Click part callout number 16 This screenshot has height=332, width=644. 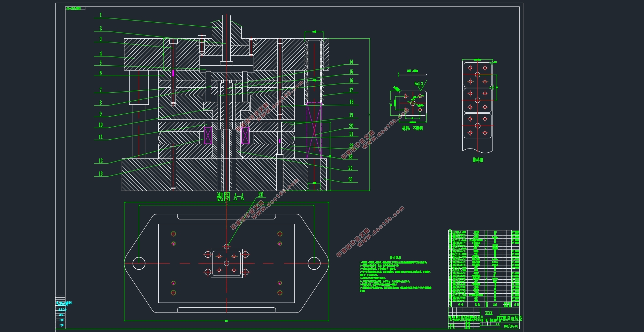(351, 81)
